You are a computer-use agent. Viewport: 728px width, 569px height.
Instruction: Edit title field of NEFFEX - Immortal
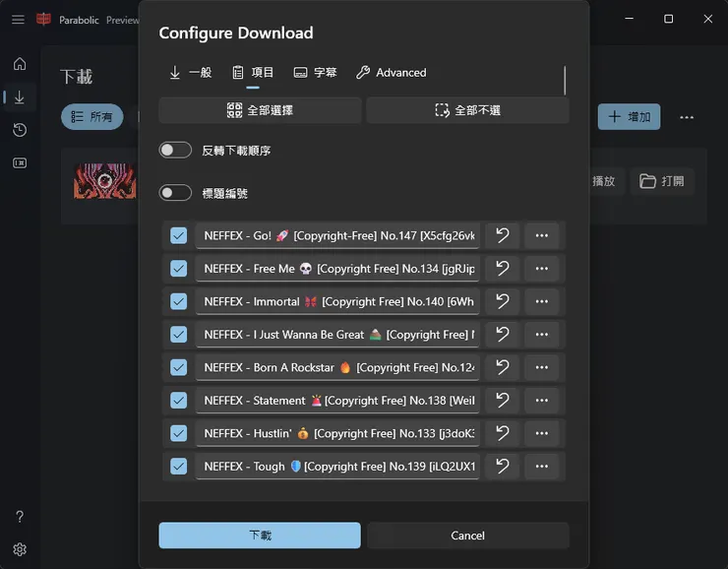[337, 301]
